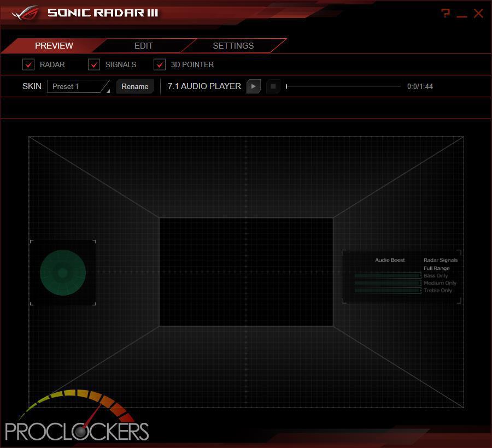Uncheck the RADAR checkbox
This screenshot has width=492, height=448.
(x=28, y=64)
